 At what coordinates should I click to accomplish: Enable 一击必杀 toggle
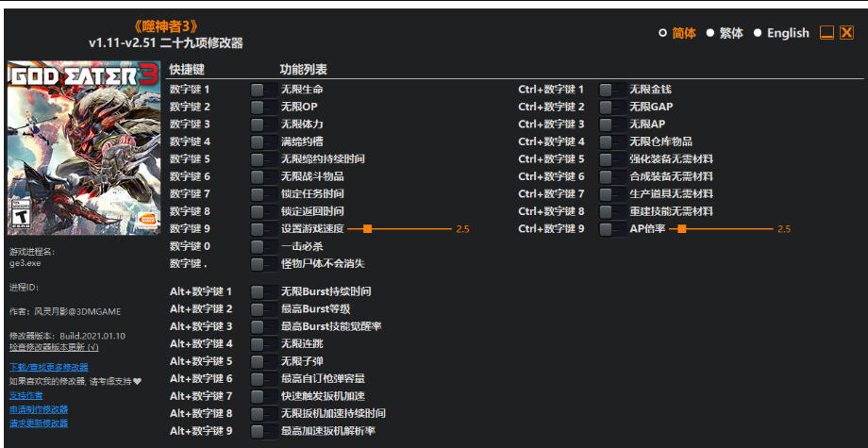pyautogui.click(x=263, y=246)
